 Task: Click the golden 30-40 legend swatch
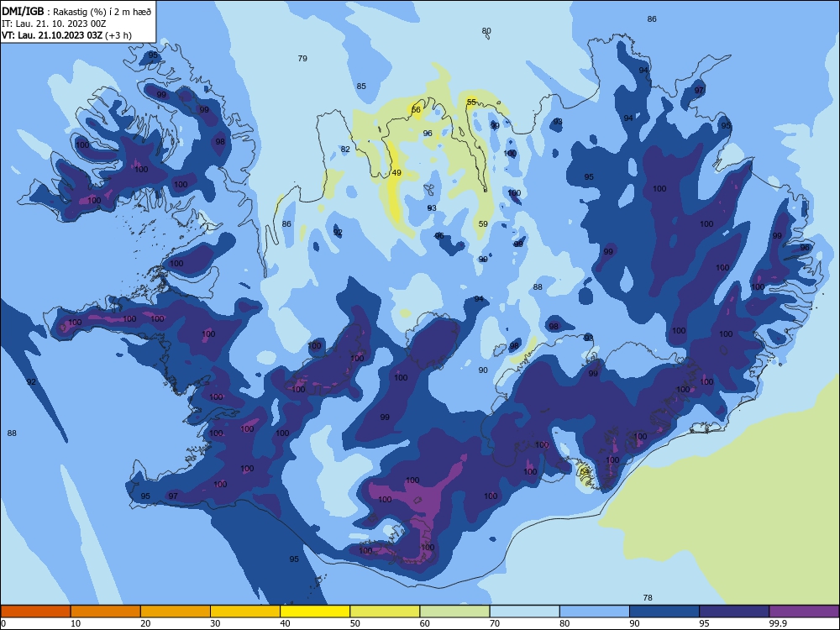coord(245,612)
